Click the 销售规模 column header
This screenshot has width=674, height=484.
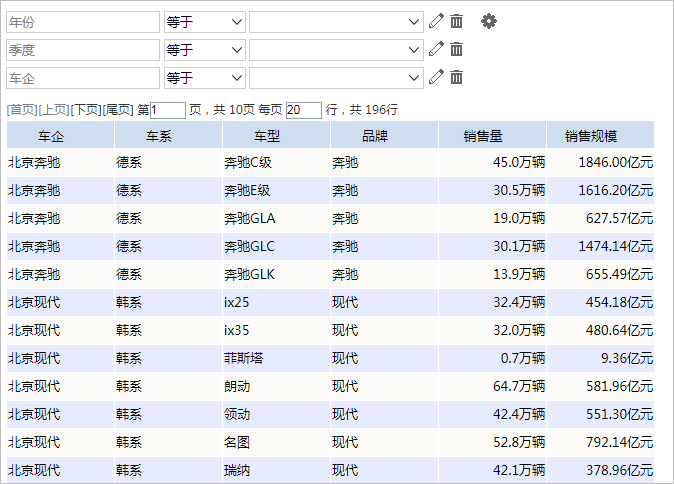(600, 135)
